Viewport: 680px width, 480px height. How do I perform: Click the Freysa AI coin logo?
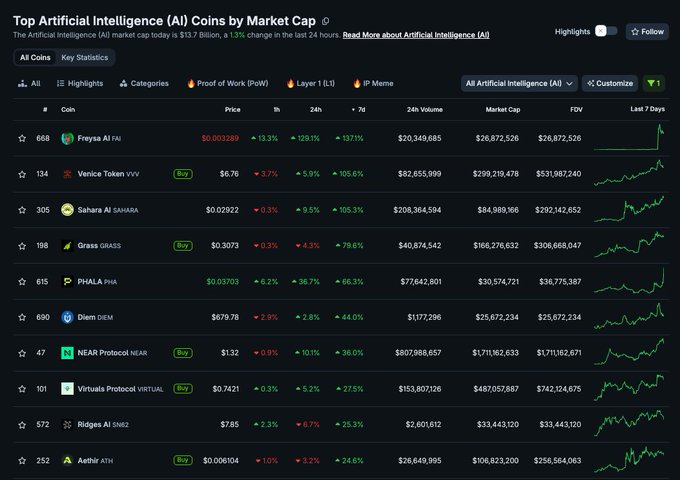tap(68, 138)
